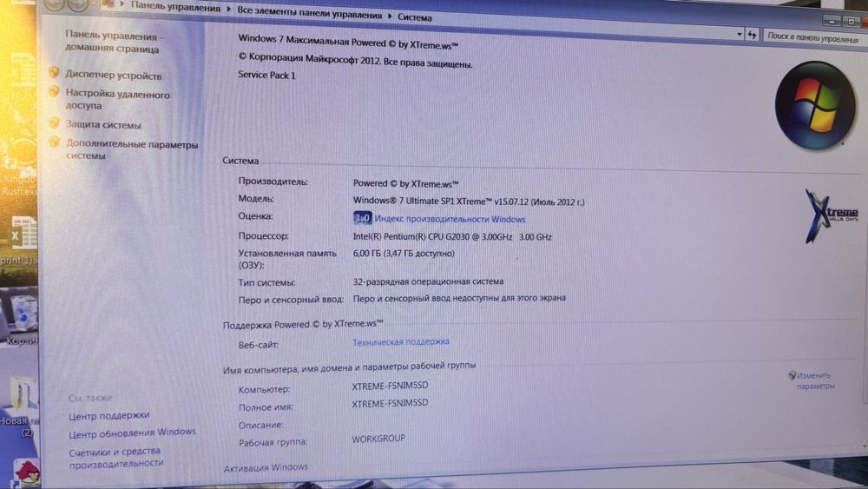This screenshot has width=868, height=489.
Task: Click shield icon beside Защита системы
Action: coord(54,123)
